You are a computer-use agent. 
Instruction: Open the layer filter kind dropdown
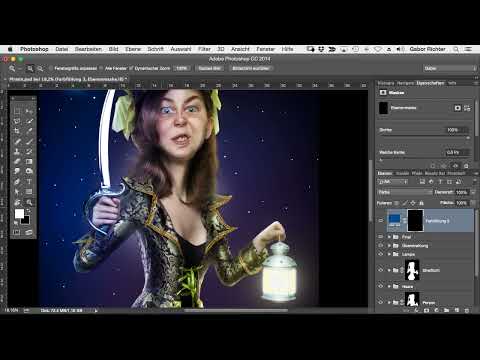pos(393,182)
